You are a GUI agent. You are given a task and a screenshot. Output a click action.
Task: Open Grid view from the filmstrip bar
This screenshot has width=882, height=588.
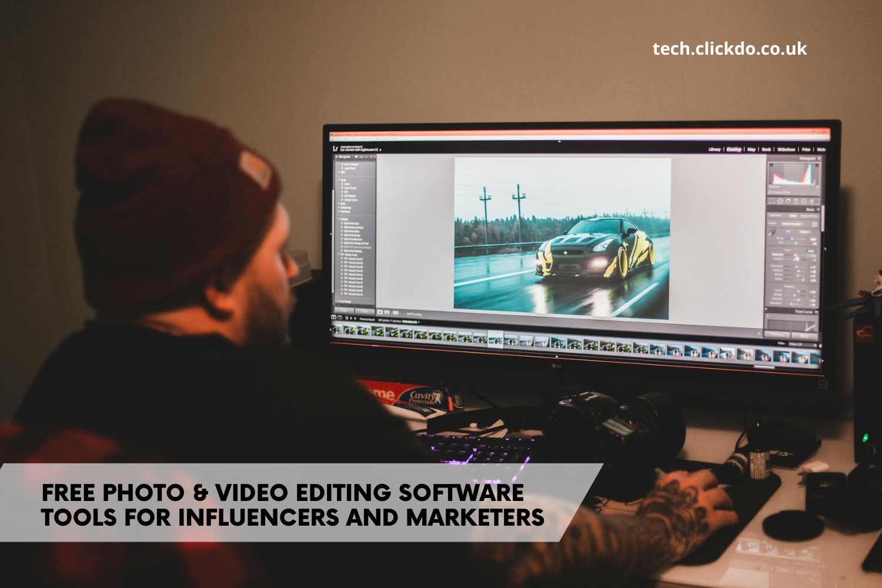point(347,318)
